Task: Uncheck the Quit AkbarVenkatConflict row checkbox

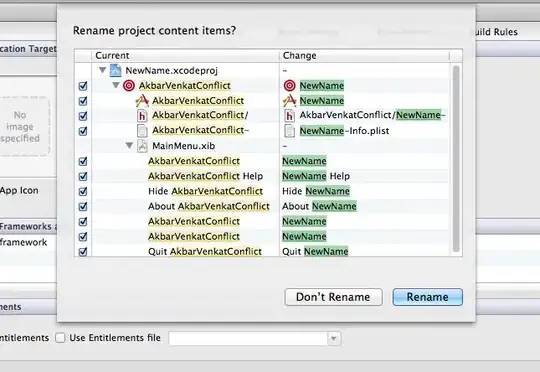Action: coord(83,252)
